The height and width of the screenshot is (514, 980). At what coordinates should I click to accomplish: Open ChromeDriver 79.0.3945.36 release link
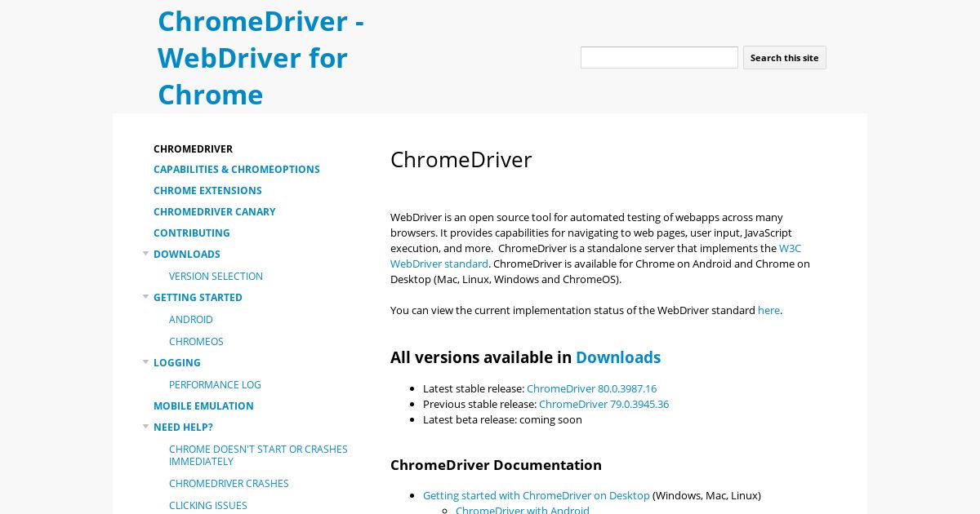(x=604, y=404)
